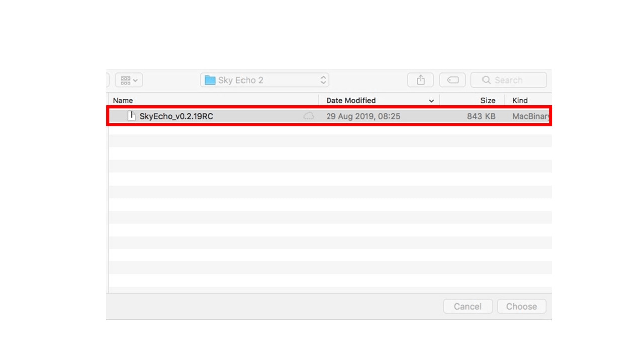Click the magnifier icon in Search field

(486, 80)
